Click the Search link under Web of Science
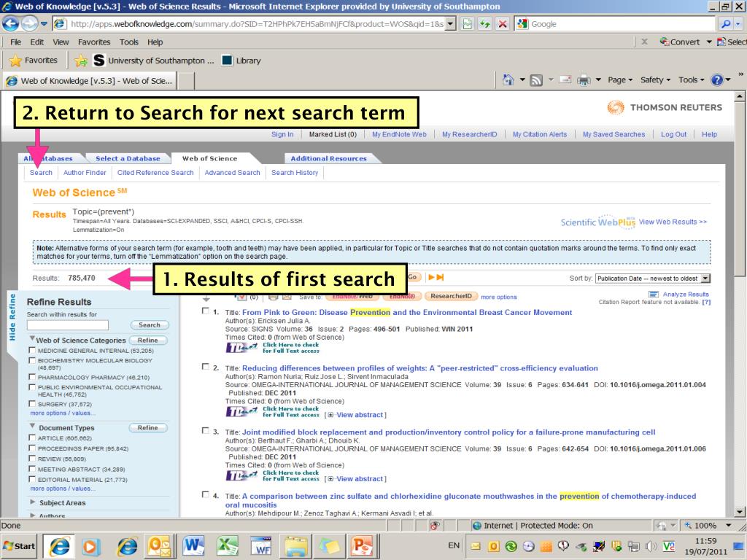 41,172
